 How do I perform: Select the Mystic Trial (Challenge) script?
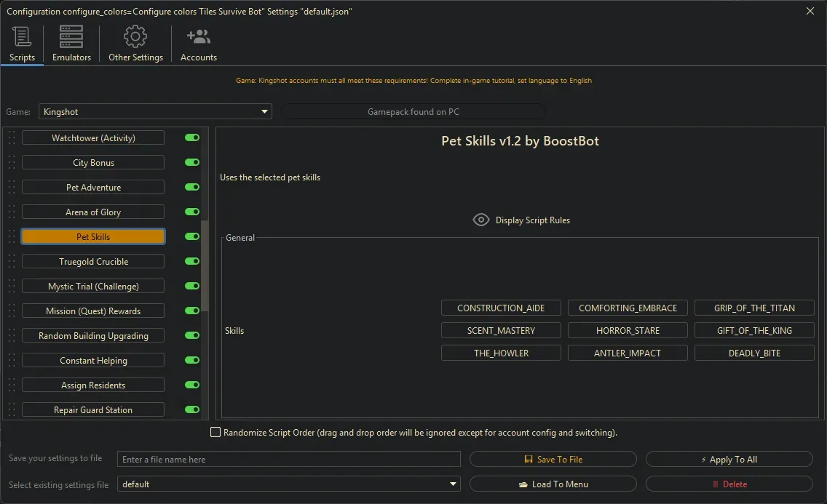[93, 287]
